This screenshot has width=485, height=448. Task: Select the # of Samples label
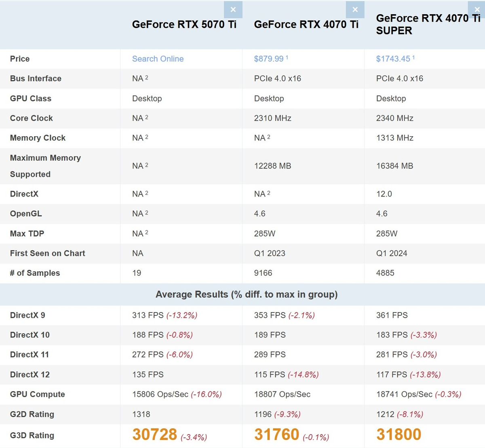(35, 273)
